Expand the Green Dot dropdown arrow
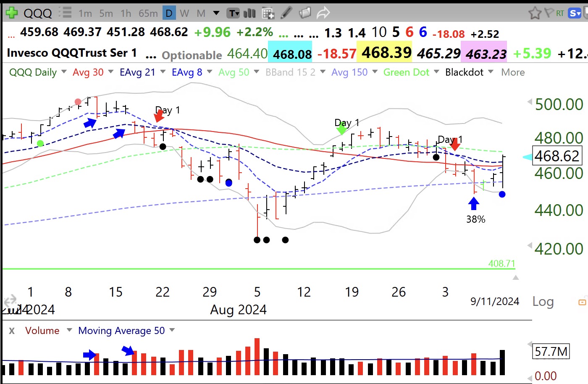The image size is (588, 384). [x=436, y=72]
